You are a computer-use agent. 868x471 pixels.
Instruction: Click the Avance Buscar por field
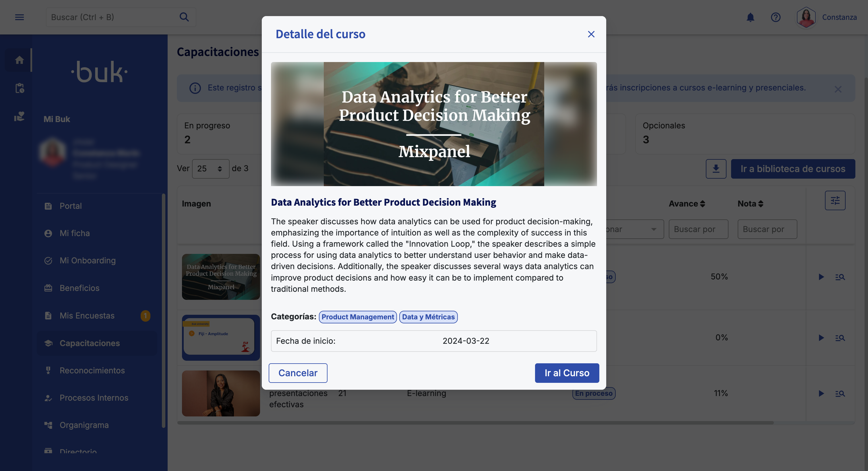(698, 229)
